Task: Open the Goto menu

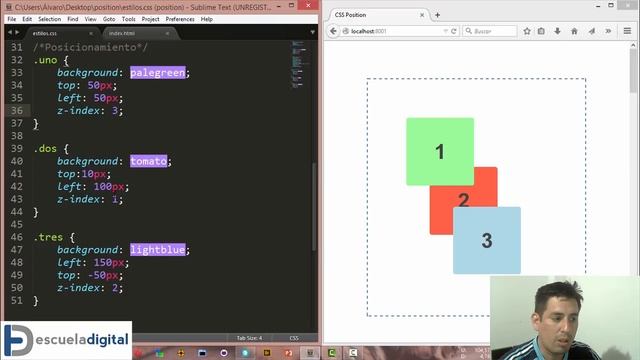Action: (x=109, y=19)
